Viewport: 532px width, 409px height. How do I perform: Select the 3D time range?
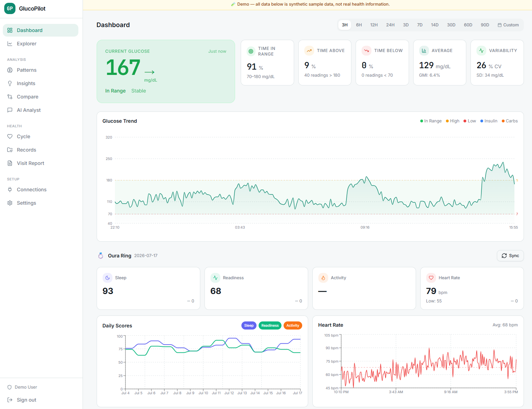pyautogui.click(x=406, y=25)
